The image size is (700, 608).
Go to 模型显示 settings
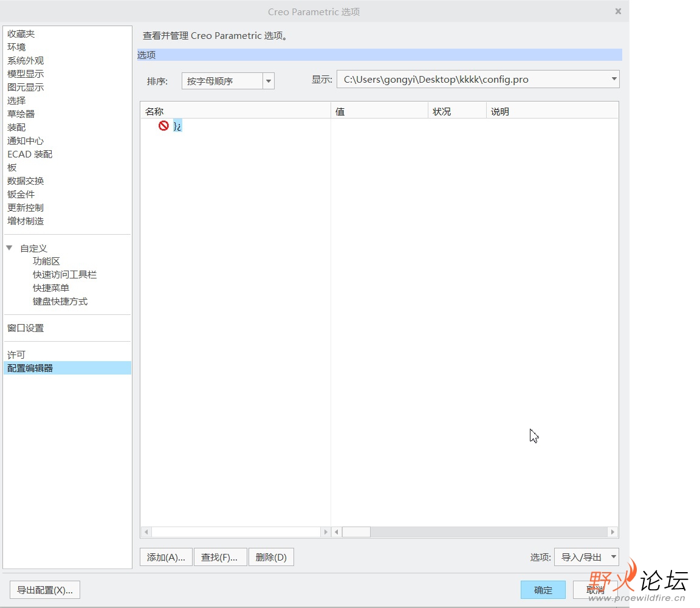pos(26,74)
